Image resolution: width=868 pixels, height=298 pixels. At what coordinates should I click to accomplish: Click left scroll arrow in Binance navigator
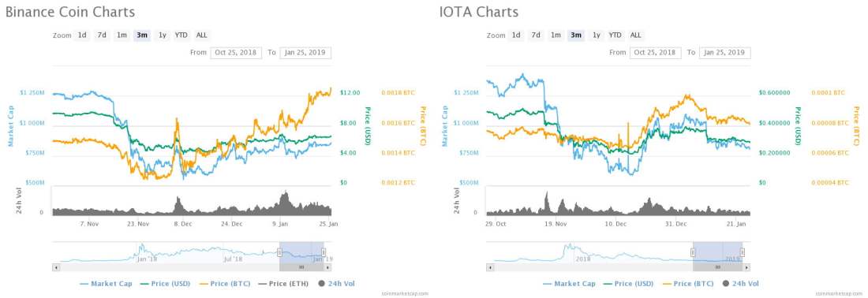pyautogui.click(x=55, y=267)
